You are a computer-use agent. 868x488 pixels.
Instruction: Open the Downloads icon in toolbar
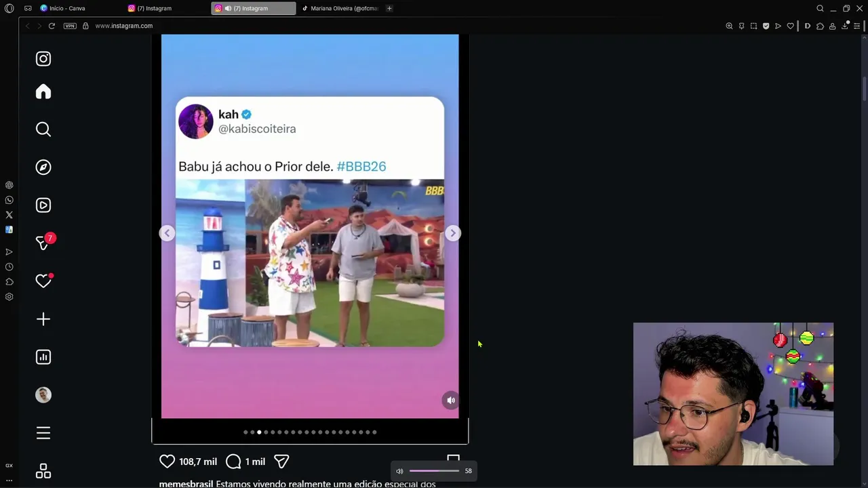tap(845, 25)
